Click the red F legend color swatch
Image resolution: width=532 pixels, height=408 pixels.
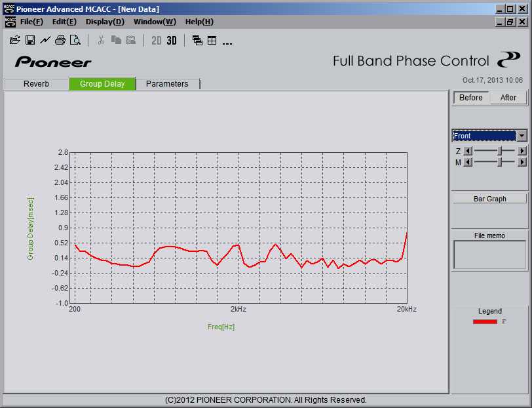pyautogui.click(x=485, y=321)
